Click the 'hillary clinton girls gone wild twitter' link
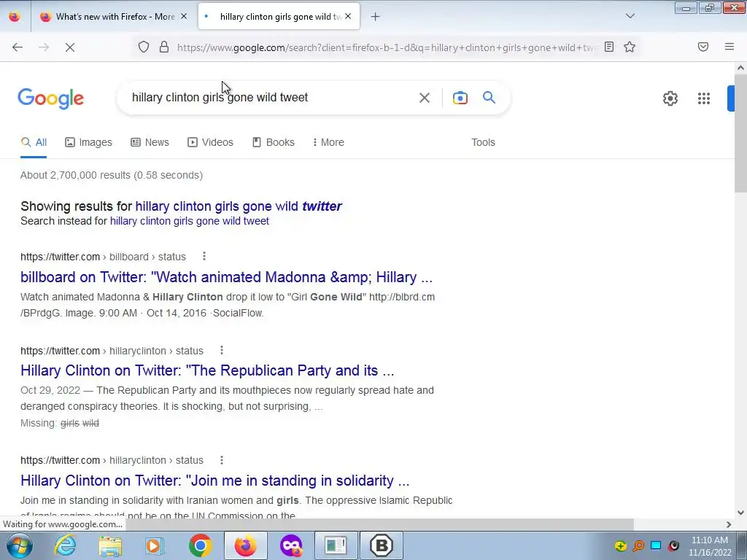This screenshot has width=747, height=560. (x=239, y=206)
